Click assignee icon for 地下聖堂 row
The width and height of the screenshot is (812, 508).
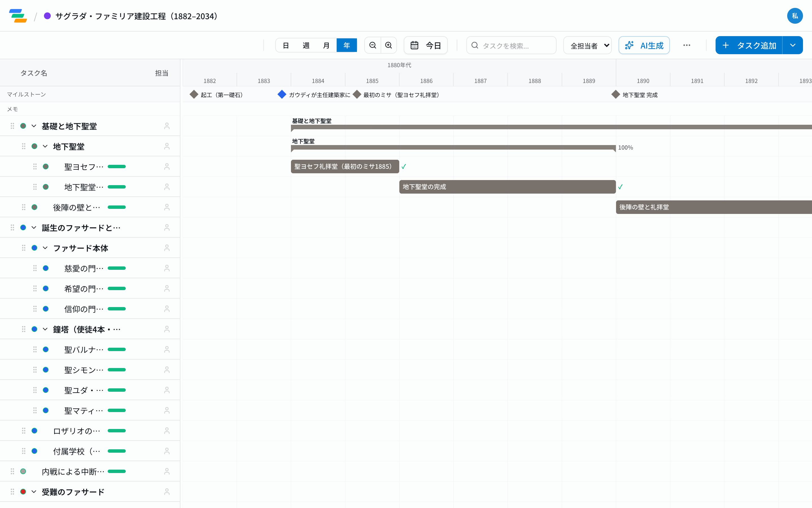[167, 146]
